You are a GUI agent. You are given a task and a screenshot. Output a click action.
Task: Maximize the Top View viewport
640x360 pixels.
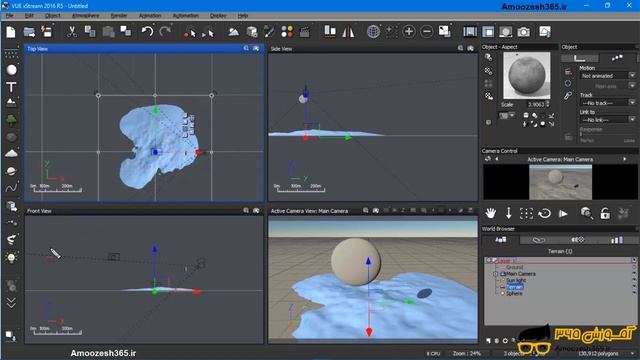point(256,49)
